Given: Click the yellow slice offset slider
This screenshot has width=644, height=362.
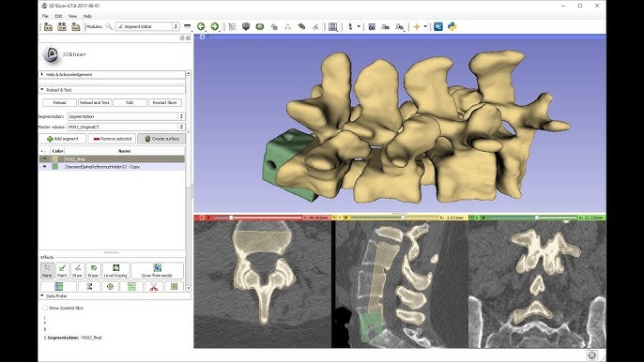Looking at the screenshot, I should (x=394, y=218).
